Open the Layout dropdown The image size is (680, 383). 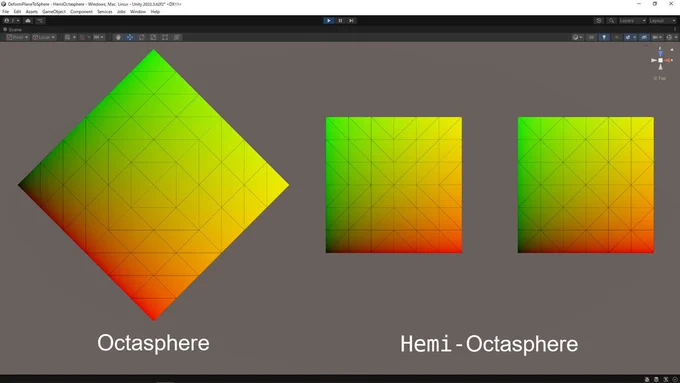[x=663, y=20]
